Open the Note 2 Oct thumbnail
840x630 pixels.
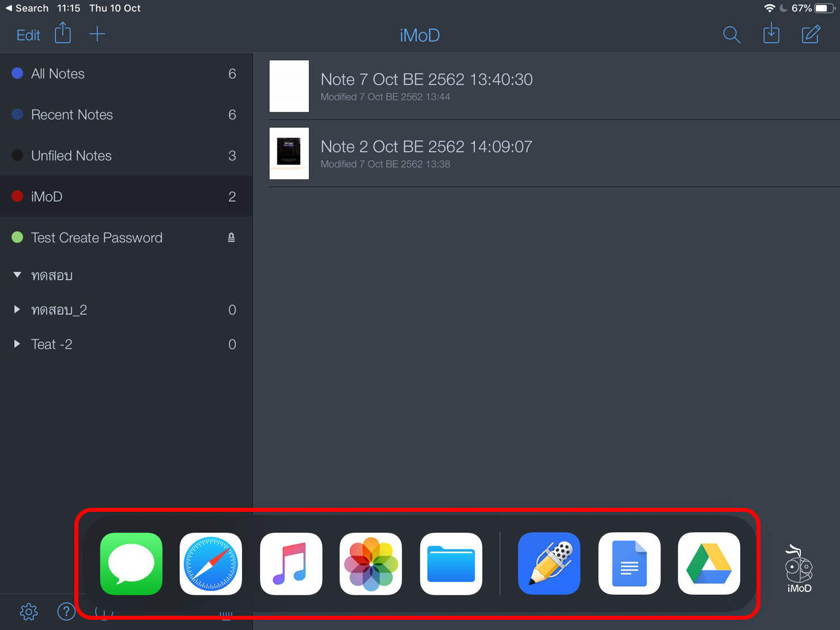pyautogui.click(x=289, y=153)
